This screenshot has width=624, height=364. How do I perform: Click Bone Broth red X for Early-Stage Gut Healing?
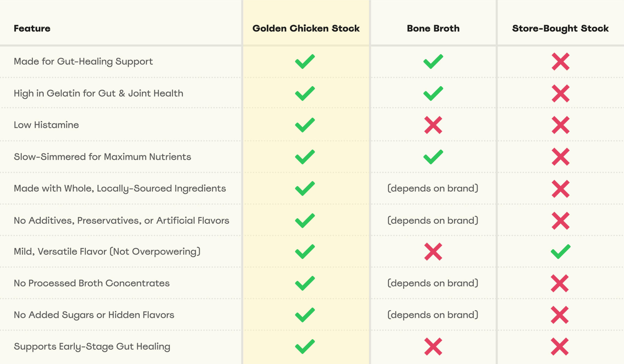tap(433, 346)
